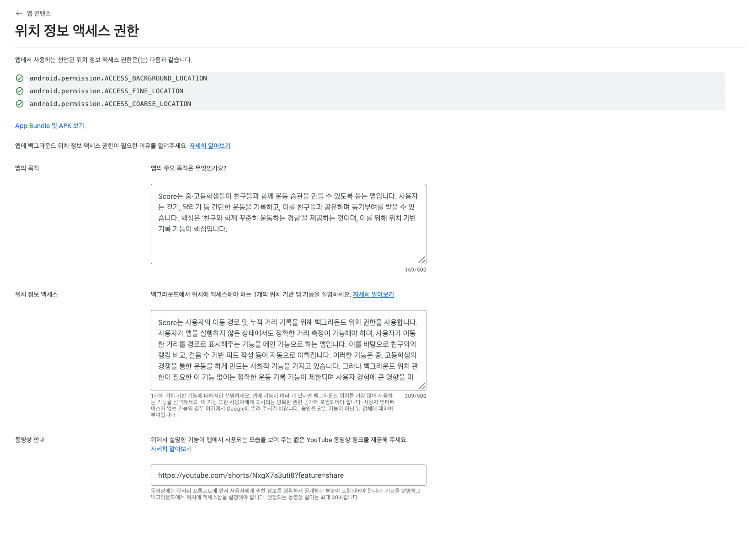This screenshot has width=756, height=545.
Task: Click the android.permission.ACCESS_BACKGROUND_LOCATION text row
Action: click(x=376, y=78)
